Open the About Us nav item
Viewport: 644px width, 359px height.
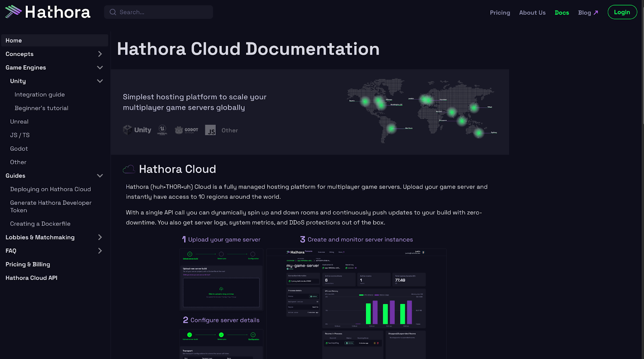pos(532,12)
